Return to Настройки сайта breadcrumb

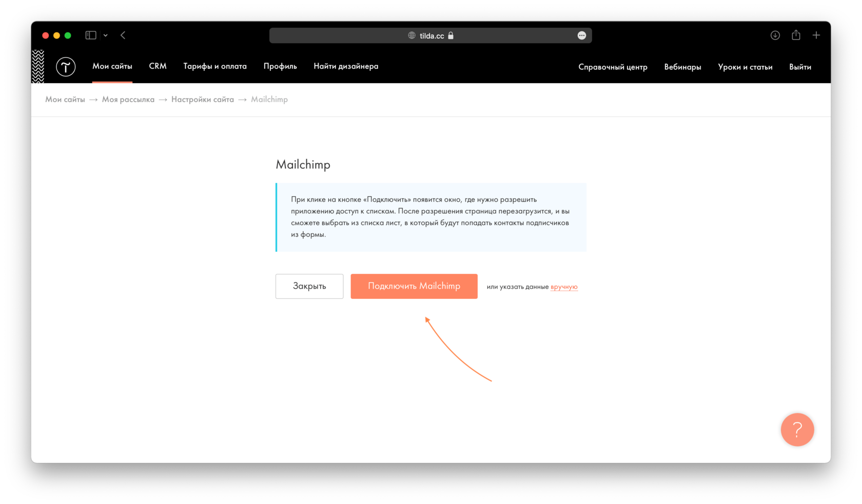pyautogui.click(x=203, y=99)
